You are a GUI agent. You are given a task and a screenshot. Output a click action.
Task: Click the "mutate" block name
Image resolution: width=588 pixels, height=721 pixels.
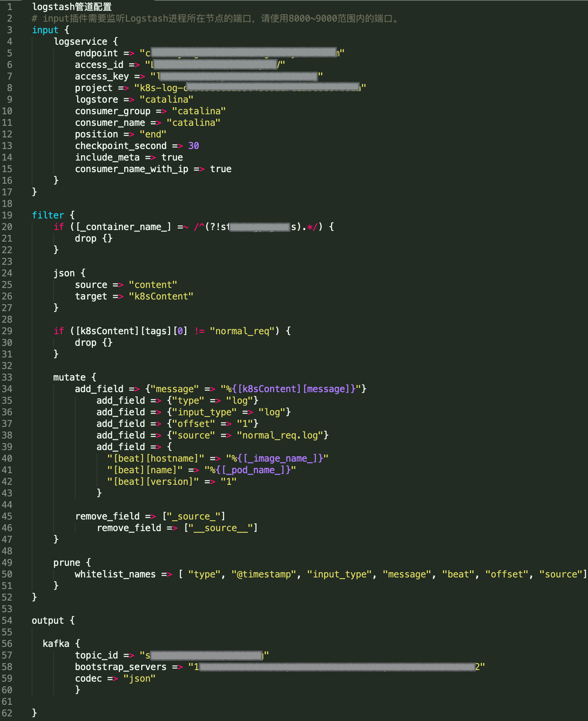(69, 377)
